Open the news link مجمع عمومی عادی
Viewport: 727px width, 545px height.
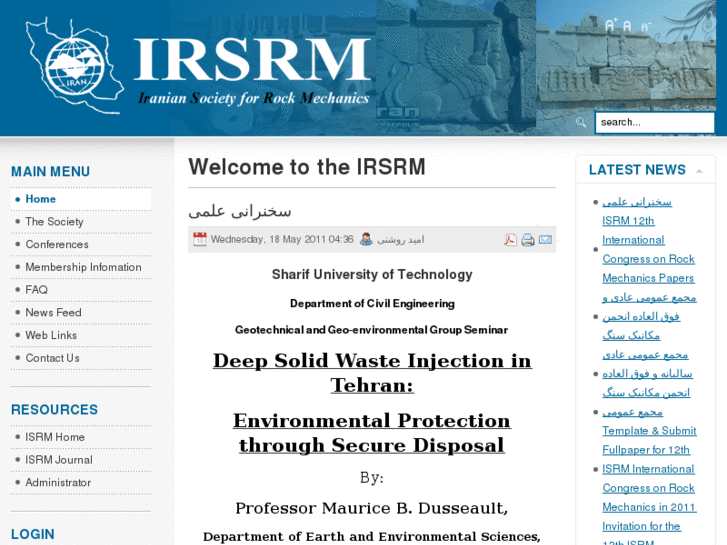pyautogui.click(x=645, y=355)
